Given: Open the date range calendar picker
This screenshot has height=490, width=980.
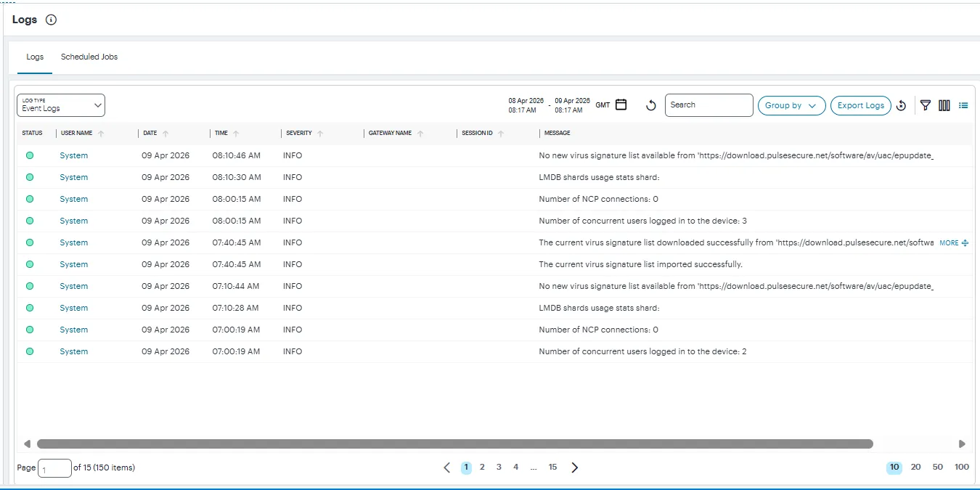Looking at the screenshot, I should [621, 105].
